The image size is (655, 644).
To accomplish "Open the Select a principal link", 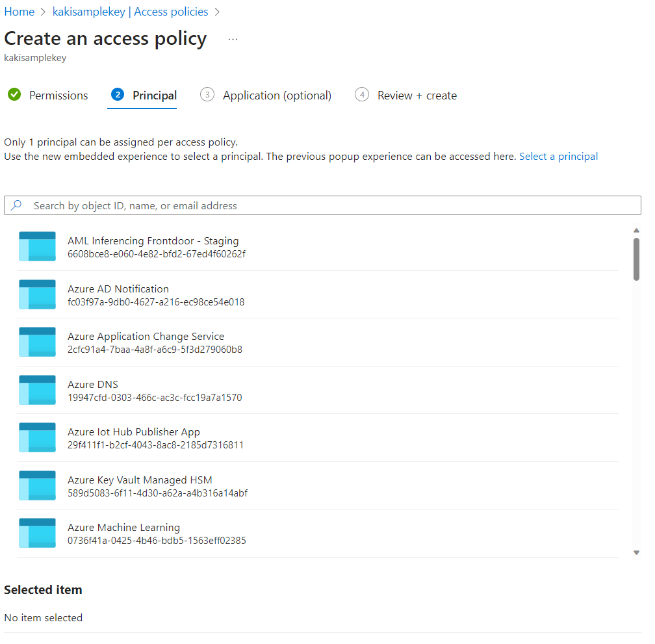I will (558, 157).
